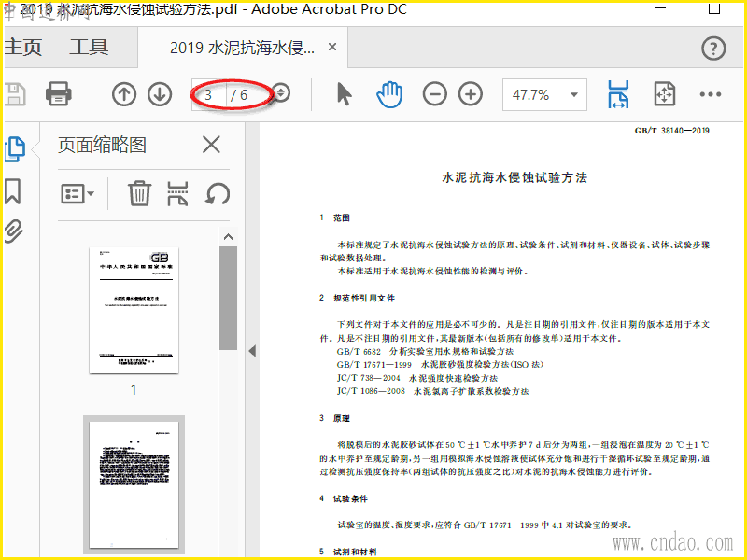
Task: Click the thumbnail panel scrollbar thumb
Action: 228,298
